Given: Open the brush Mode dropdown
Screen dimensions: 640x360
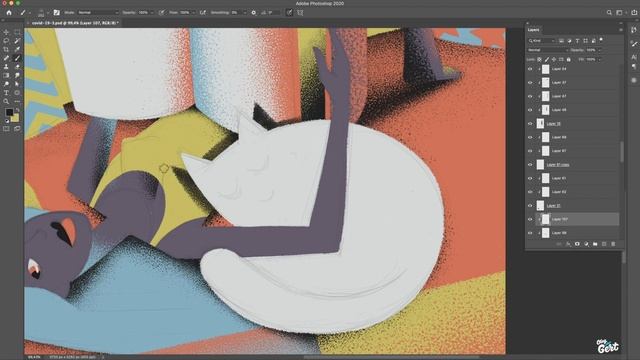Looking at the screenshot, I should (x=98, y=13).
